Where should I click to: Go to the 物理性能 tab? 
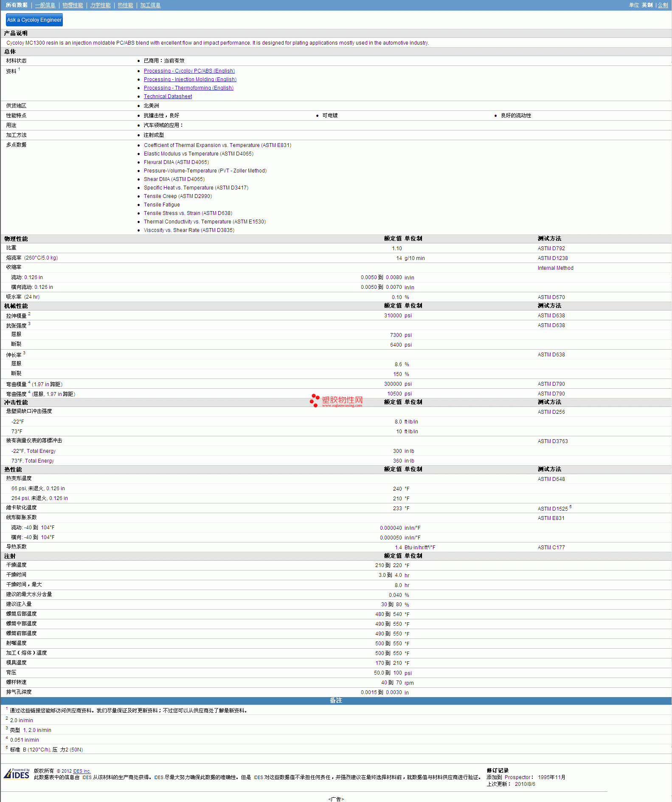[73, 5]
